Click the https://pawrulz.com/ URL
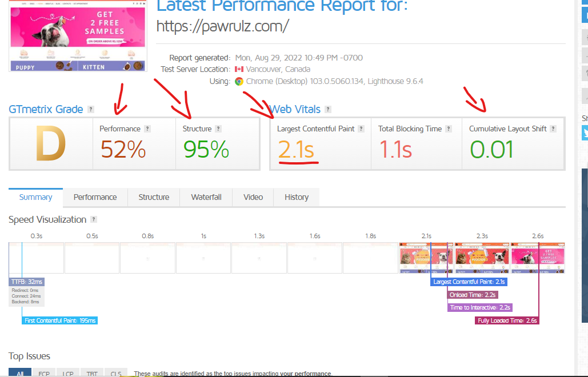588x377 pixels. (x=223, y=26)
